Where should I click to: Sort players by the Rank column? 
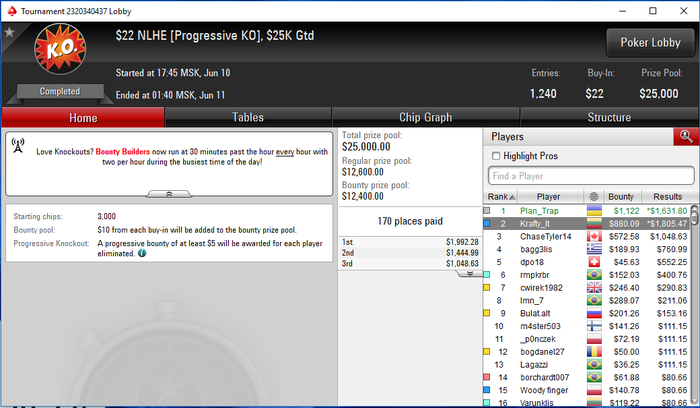501,196
